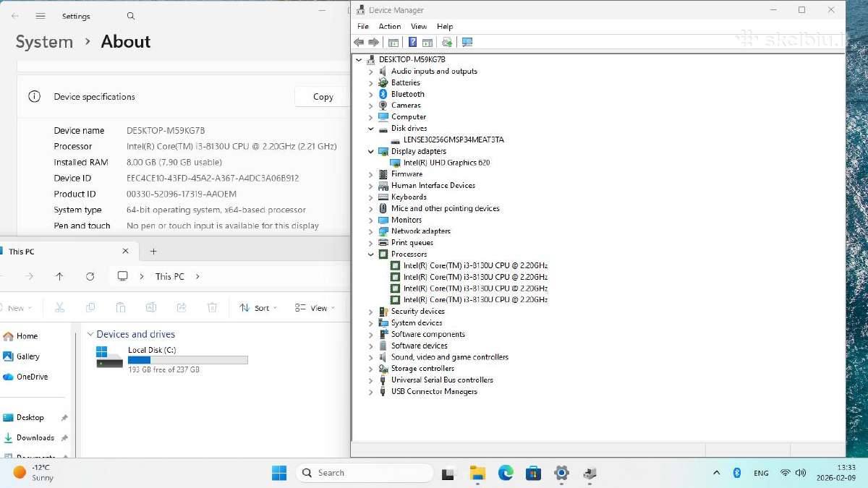Click the 13:33 clock on taskbar
This screenshot has height=488, width=868.
[x=846, y=468]
